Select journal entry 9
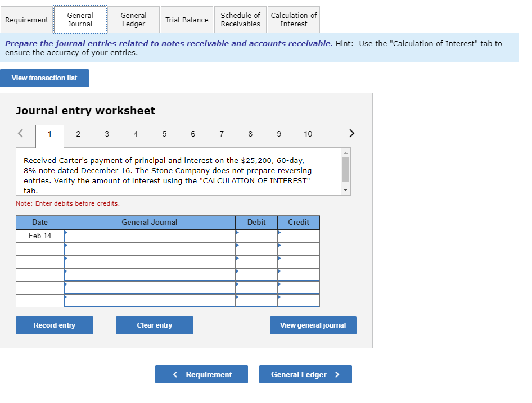 pos(279,134)
